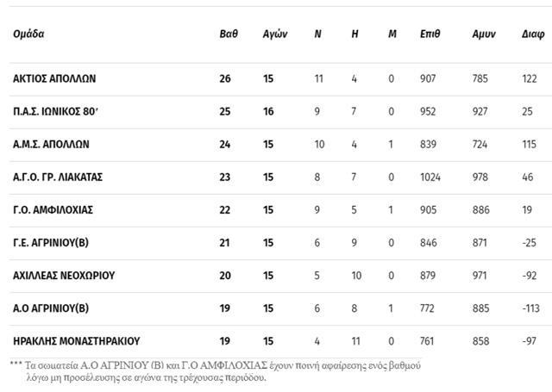
Task: Click the Αγών column header
Action: pyautogui.click(x=274, y=34)
